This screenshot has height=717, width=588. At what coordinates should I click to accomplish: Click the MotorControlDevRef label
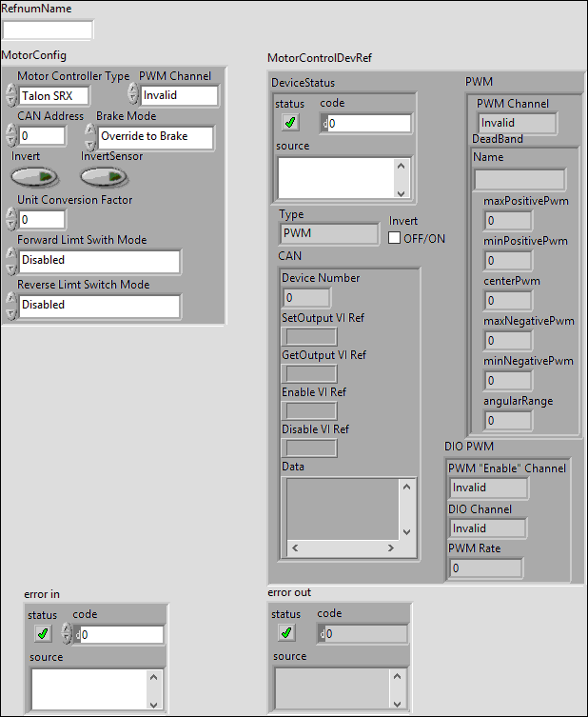(x=320, y=58)
